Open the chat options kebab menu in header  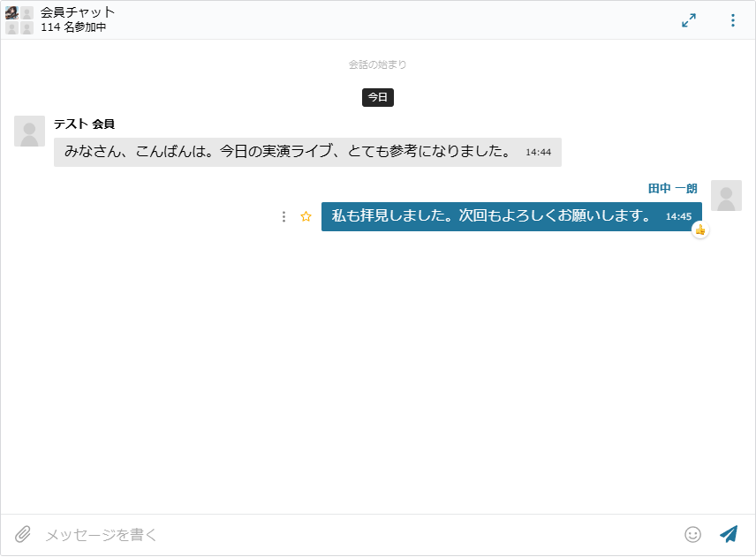pos(732,20)
